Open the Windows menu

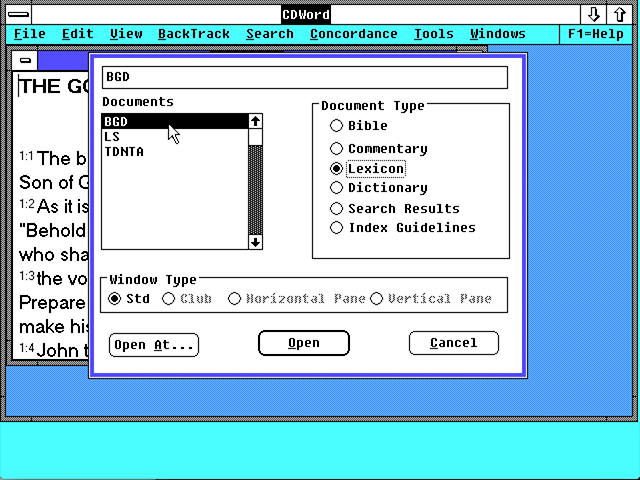pyautogui.click(x=498, y=34)
